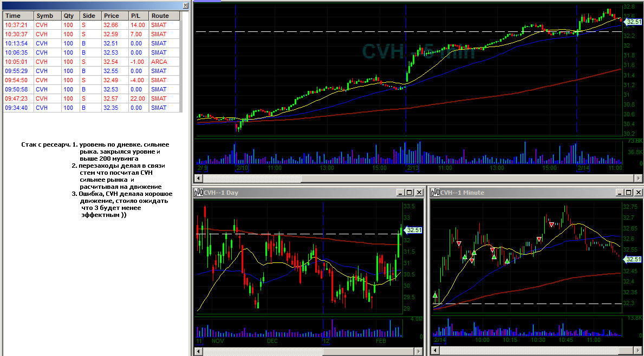Click the chart icon in CVH--1 Day title bar

[198, 193]
